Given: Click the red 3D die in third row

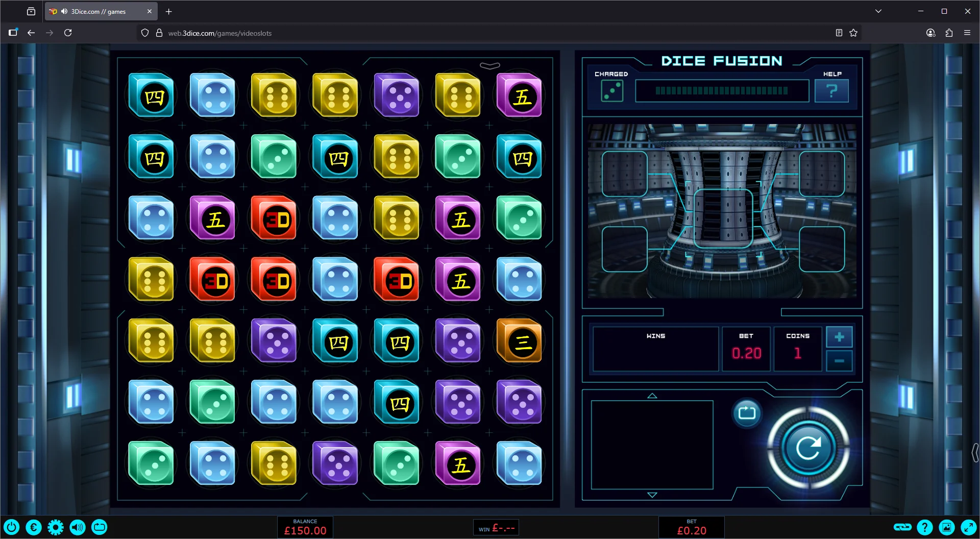Looking at the screenshot, I should pyautogui.click(x=274, y=218).
